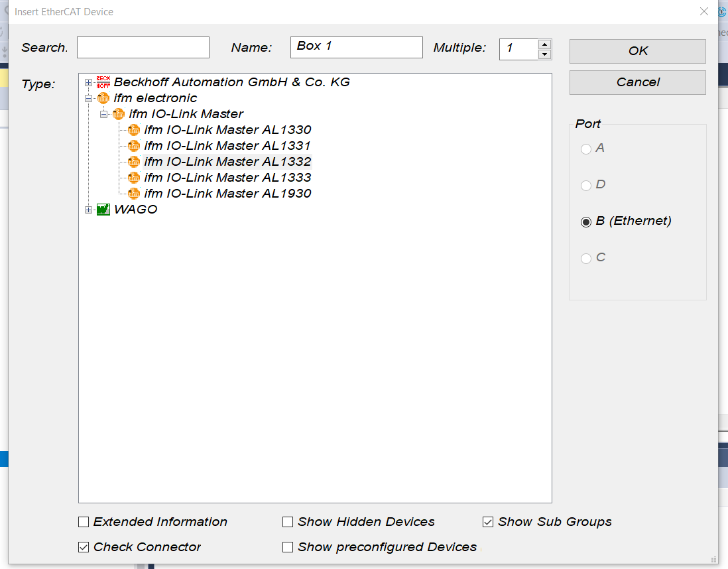This screenshot has height=569, width=728.
Task: Select ifm IO-Link Master AL1331
Action: (x=227, y=146)
